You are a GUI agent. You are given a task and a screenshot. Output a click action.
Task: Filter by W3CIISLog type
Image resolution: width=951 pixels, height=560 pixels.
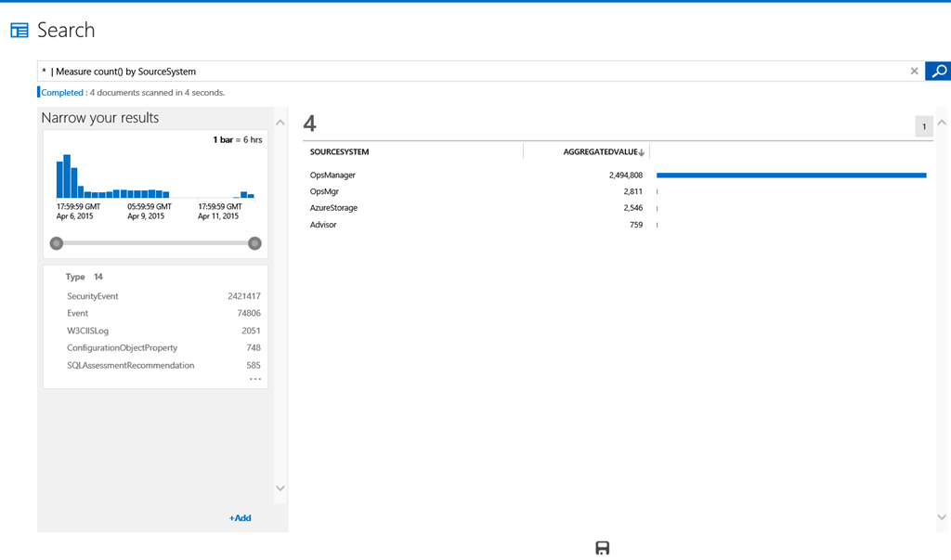coord(87,331)
